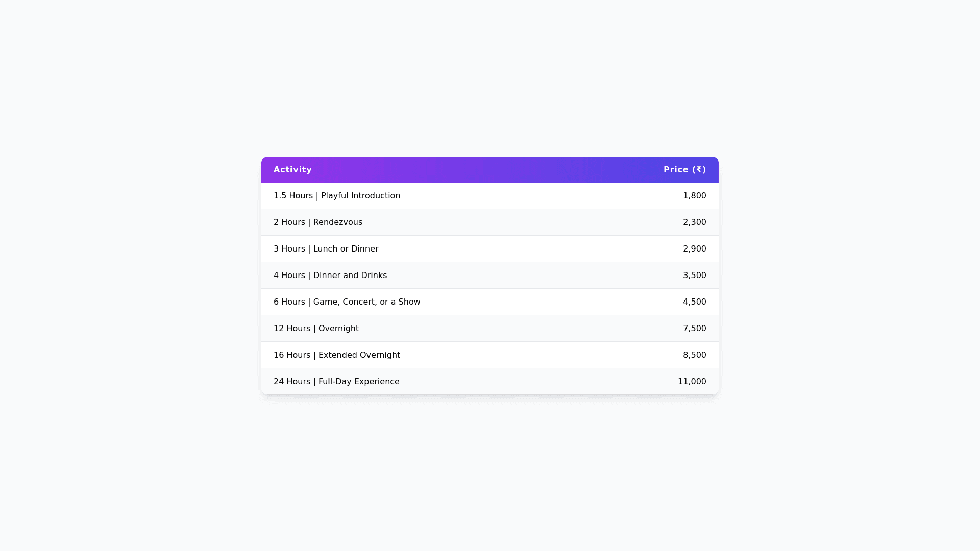Screen dimensions: 980x551
Task: Click the 3,500 price value
Action: [x=694, y=275]
